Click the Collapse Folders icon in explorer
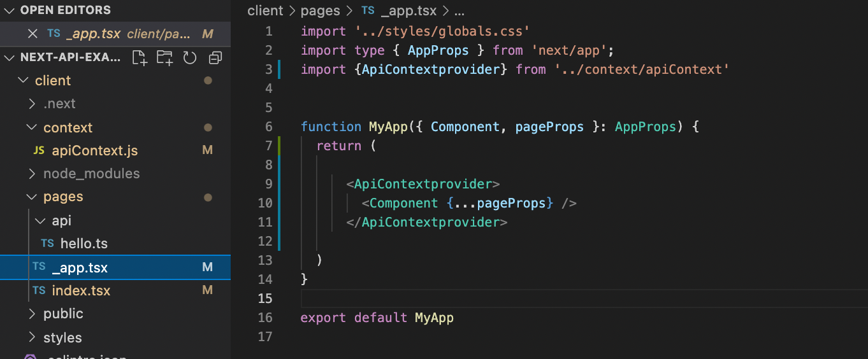The height and width of the screenshot is (359, 868). tap(215, 58)
